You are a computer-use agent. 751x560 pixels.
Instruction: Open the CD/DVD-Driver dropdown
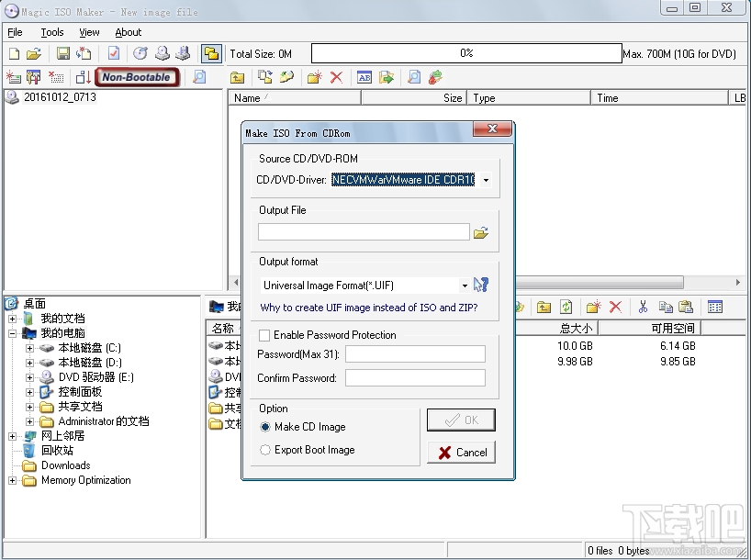point(486,180)
